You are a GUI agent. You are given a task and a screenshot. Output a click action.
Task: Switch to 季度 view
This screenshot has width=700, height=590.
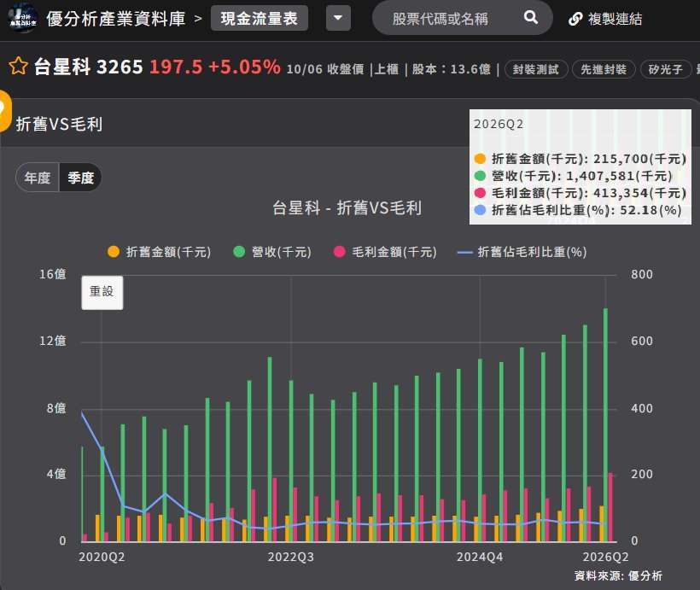(80, 178)
